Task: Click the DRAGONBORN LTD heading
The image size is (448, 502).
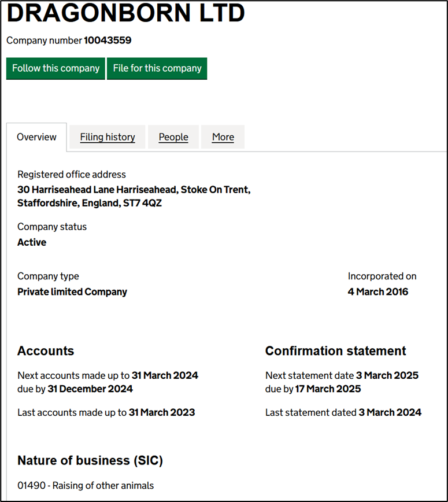Action: [126, 13]
